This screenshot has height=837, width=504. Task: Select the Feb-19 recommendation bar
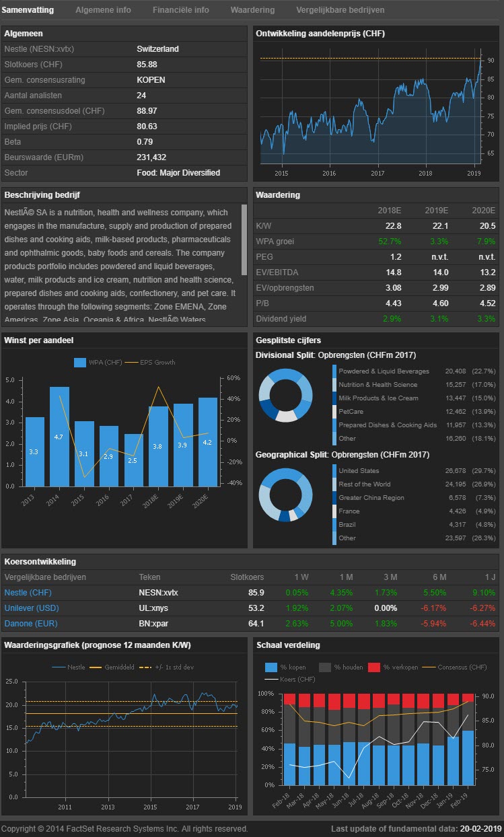pyautogui.click(x=468, y=739)
